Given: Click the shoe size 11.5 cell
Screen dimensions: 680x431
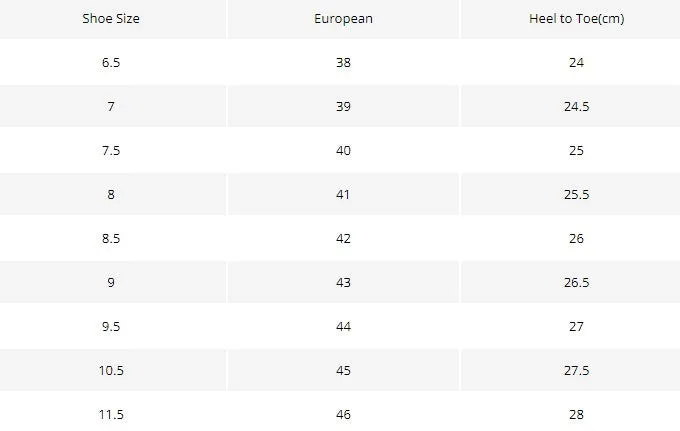Looking at the screenshot, I should 111,415.
